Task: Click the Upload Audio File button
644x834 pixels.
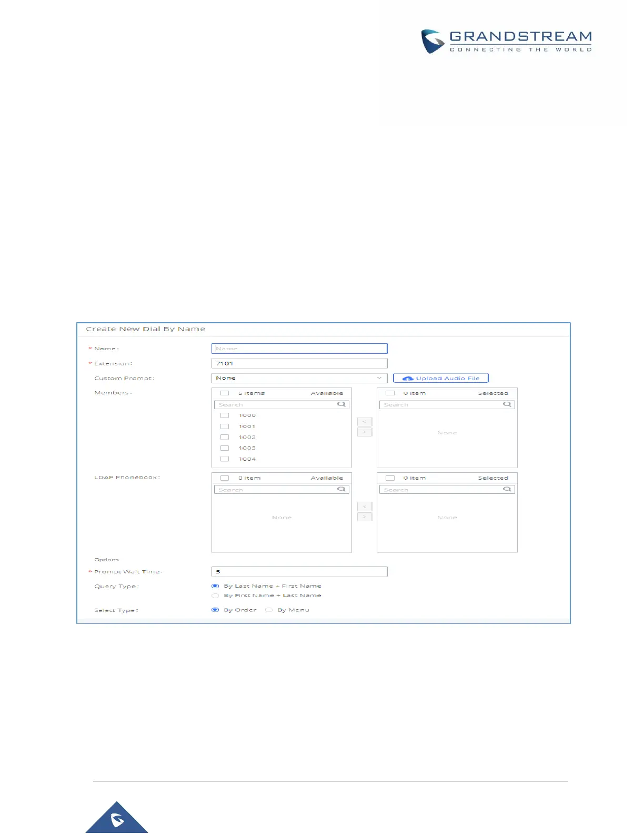Action: tap(441, 378)
